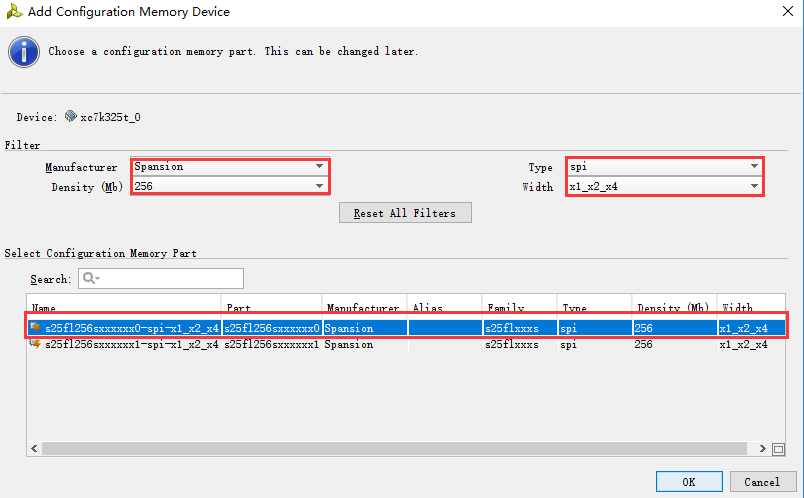Image resolution: width=804 pixels, height=498 pixels.
Task: Click right scroll arrow of horizontal scrollbar
Action: 762,449
